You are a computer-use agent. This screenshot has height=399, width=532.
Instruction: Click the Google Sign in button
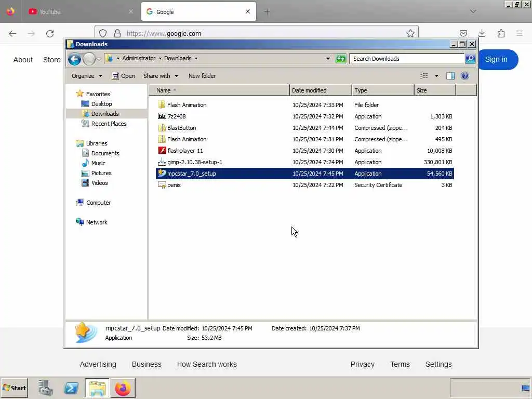pos(496,59)
